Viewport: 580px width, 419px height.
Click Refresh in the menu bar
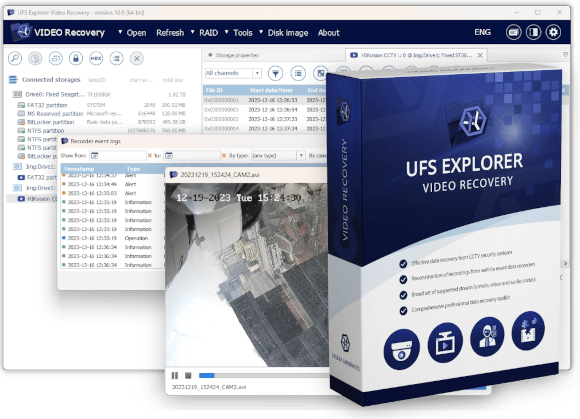tap(170, 33)
